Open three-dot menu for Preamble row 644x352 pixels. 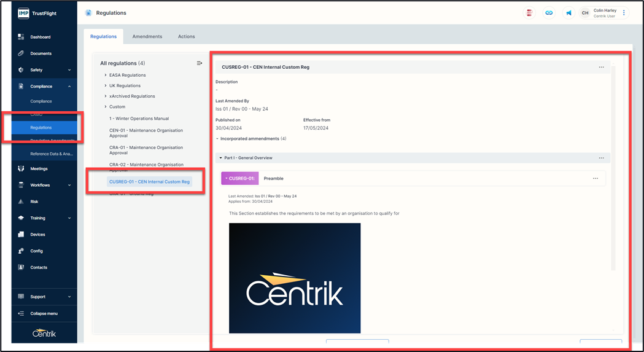point(595,179)
